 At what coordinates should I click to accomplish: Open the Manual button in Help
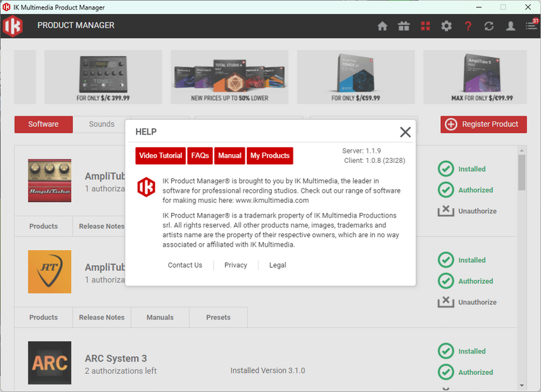229,155
